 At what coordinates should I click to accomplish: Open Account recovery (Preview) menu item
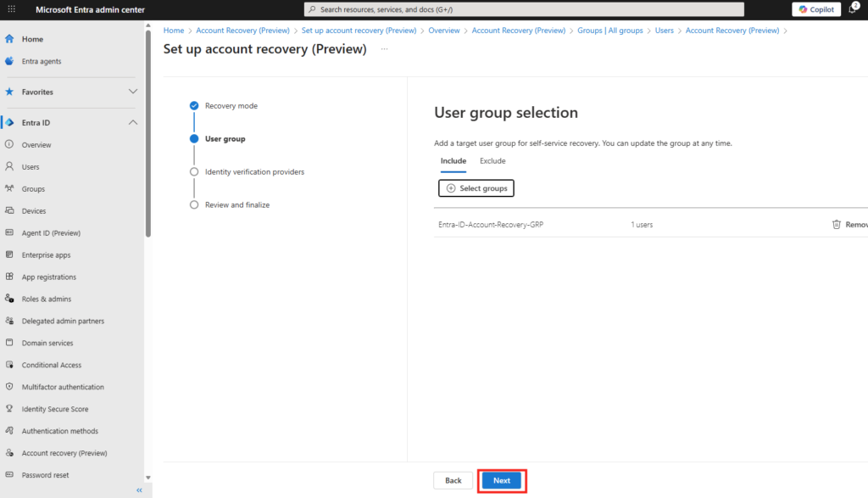click(64, 453)
